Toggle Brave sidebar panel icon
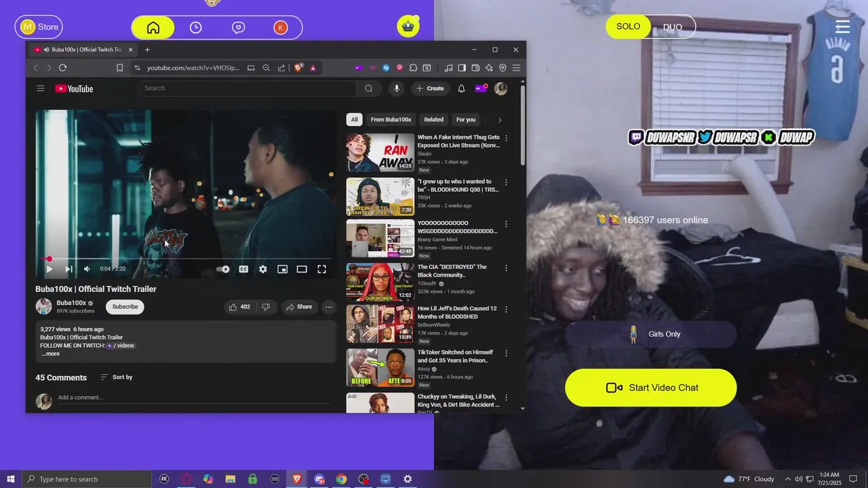868x488 pixels. pos(462,68)
